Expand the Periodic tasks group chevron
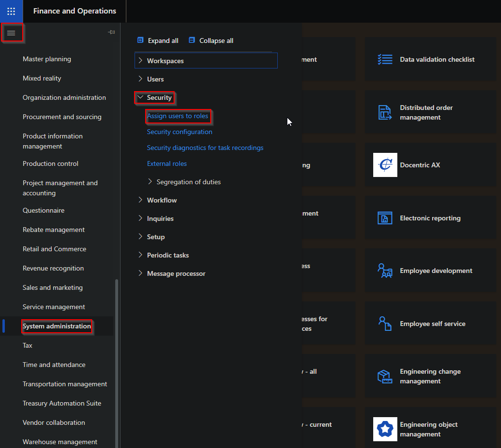This screenshot has height=448, width=501. point(140,255)
